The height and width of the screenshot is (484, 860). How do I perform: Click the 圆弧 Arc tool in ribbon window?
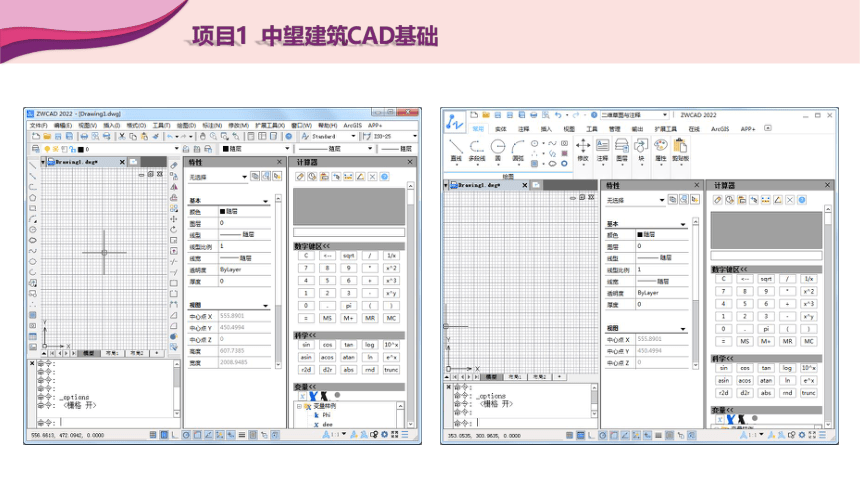pos(518,151)
